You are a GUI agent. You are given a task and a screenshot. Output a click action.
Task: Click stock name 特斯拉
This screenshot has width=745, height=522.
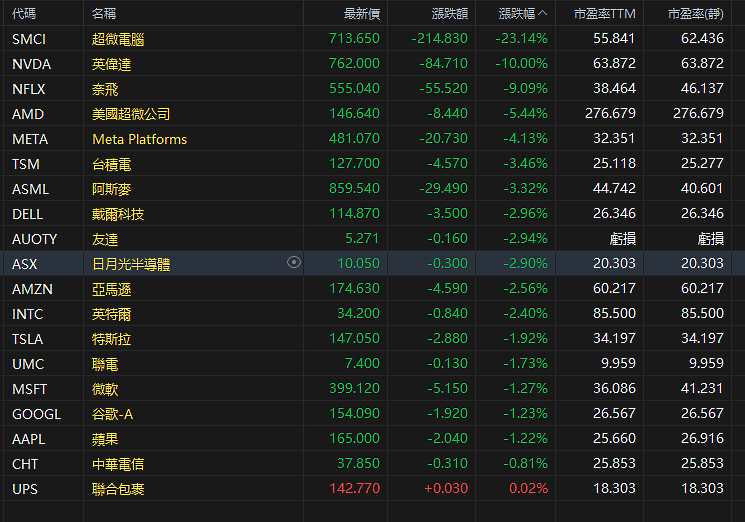pyautogui.click(x=111, y=339)
